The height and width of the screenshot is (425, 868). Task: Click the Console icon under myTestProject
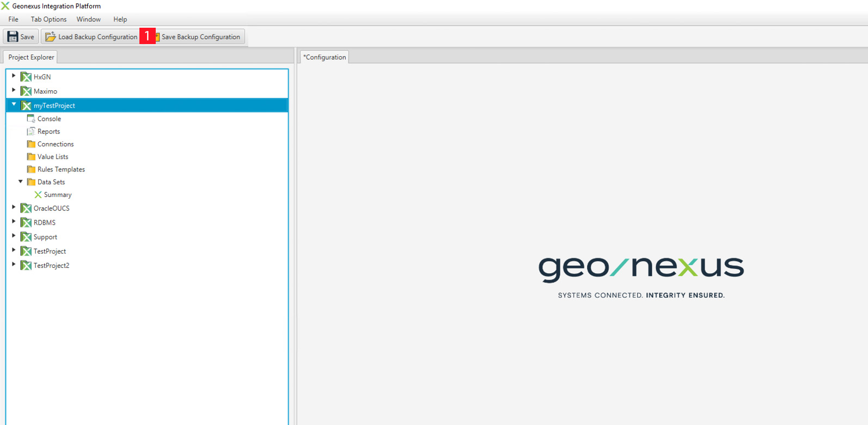pyautogui.click(x=31, y=119)
